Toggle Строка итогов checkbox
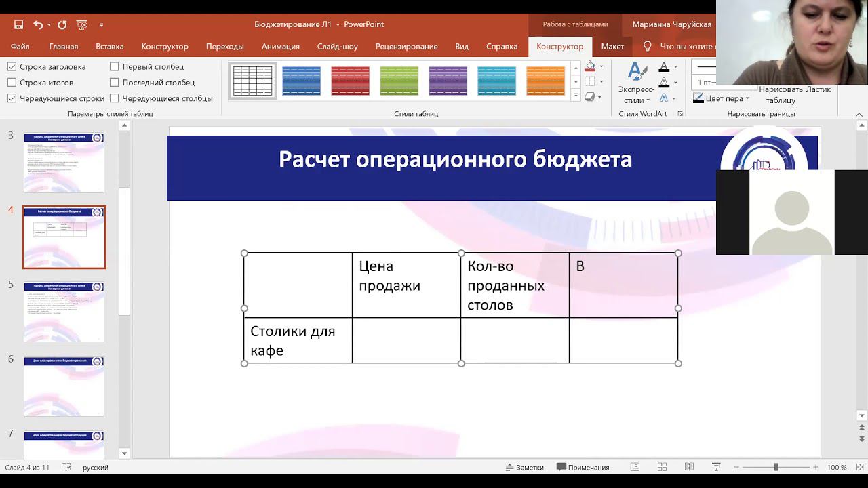868x488 pixels. 12,82
